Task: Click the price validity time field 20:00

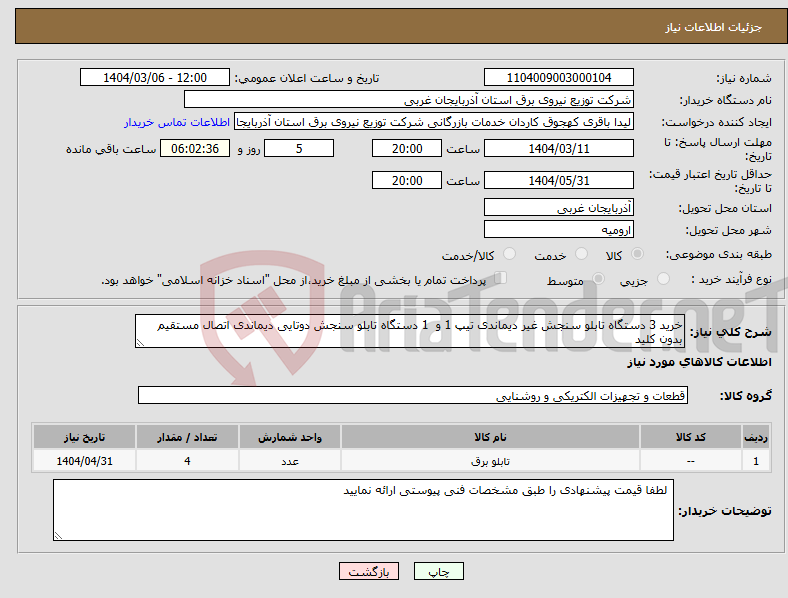Action: [x=407, y=180]
